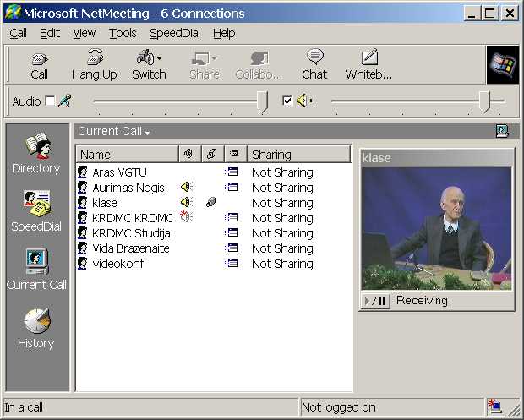Open the Tools menu
The width and height of the screenshot is (524, 420).
(123, 33)
